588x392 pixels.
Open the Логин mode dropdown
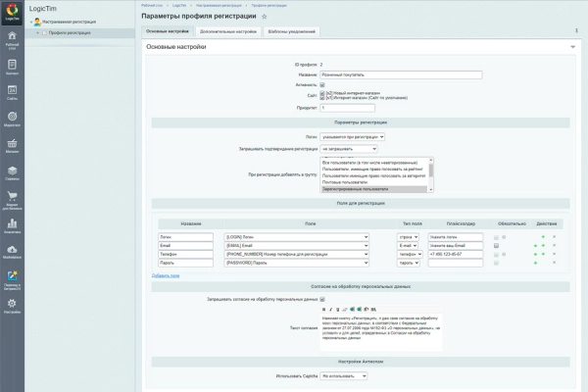pyautogui.click(x=352, y=137)
